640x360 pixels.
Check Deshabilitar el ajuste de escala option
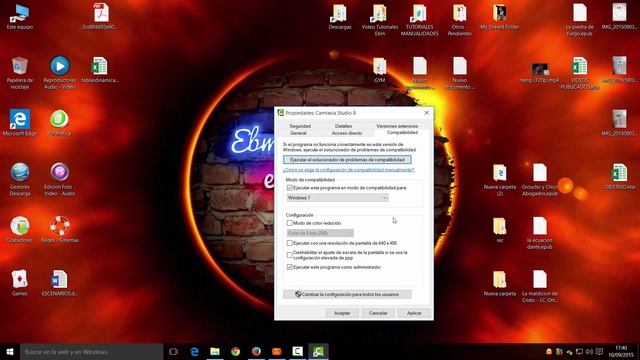click(x=290, y=255)
